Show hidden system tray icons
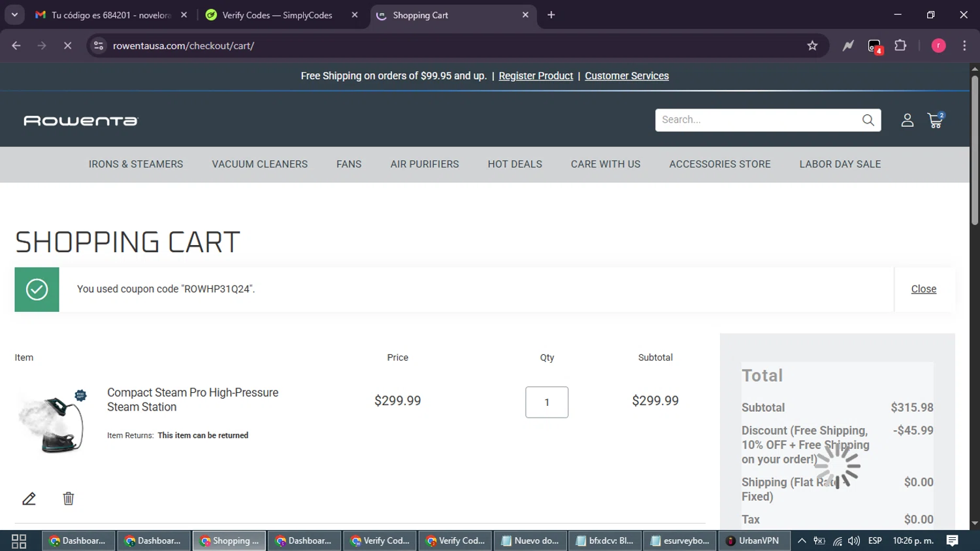Viewport: 980px width, 551px height. [802, 541]
